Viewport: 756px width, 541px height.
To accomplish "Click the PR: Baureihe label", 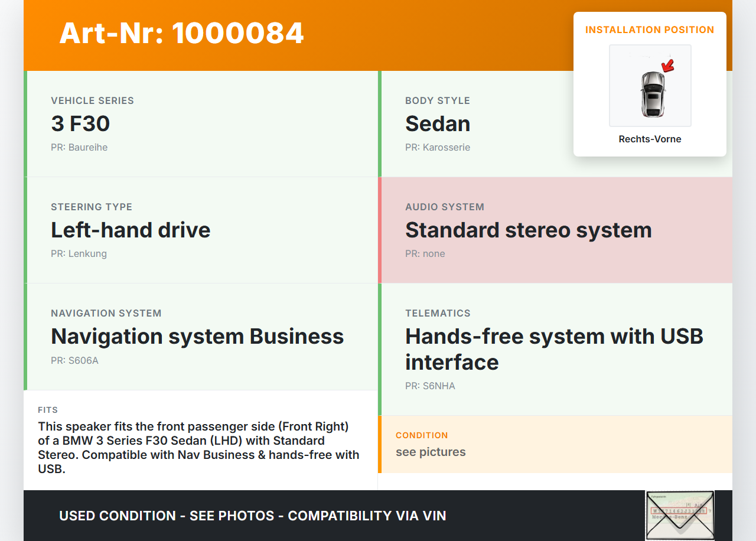I will click(x=79, y=148).
